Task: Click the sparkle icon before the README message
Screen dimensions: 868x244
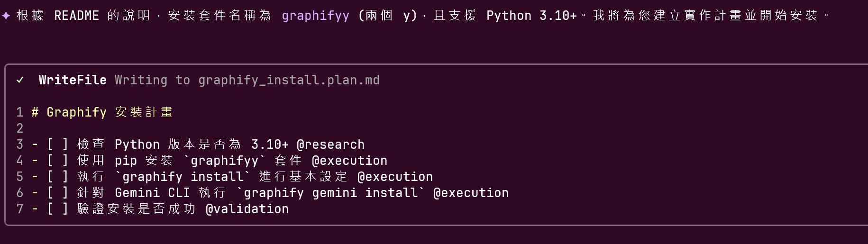Action: pyautogui.click(x=6, y=16)
